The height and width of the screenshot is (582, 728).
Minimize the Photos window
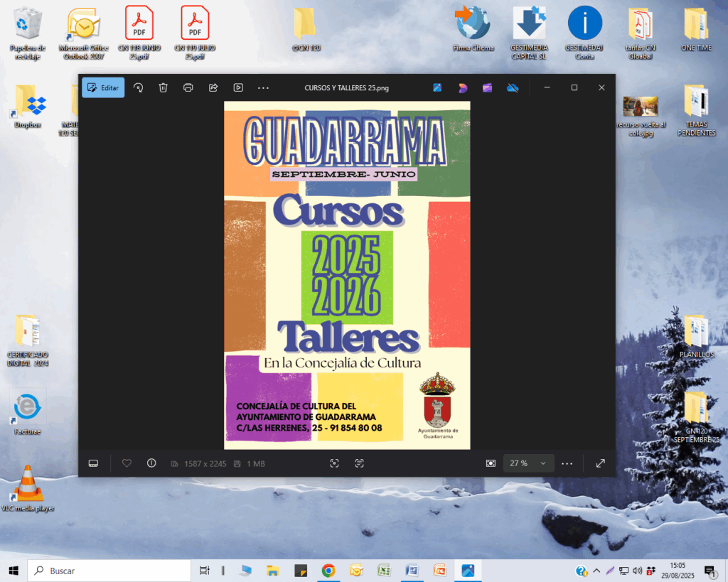tap(547, 87)
